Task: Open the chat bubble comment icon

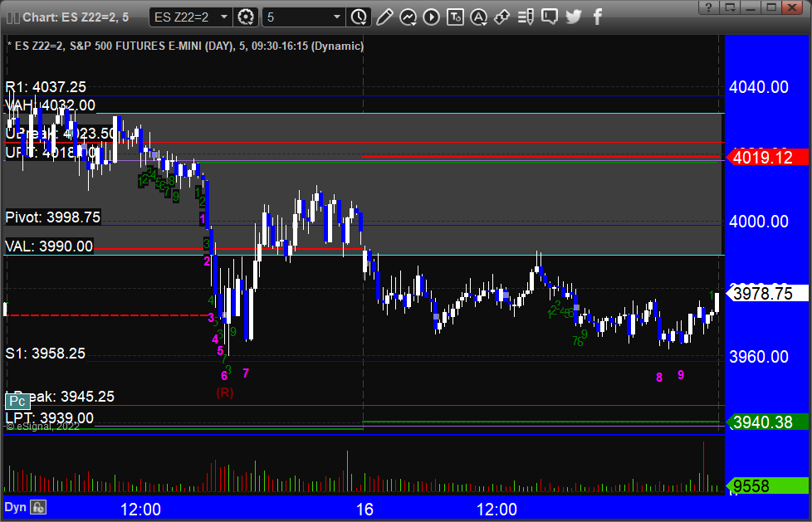Action: coord(550,17)
